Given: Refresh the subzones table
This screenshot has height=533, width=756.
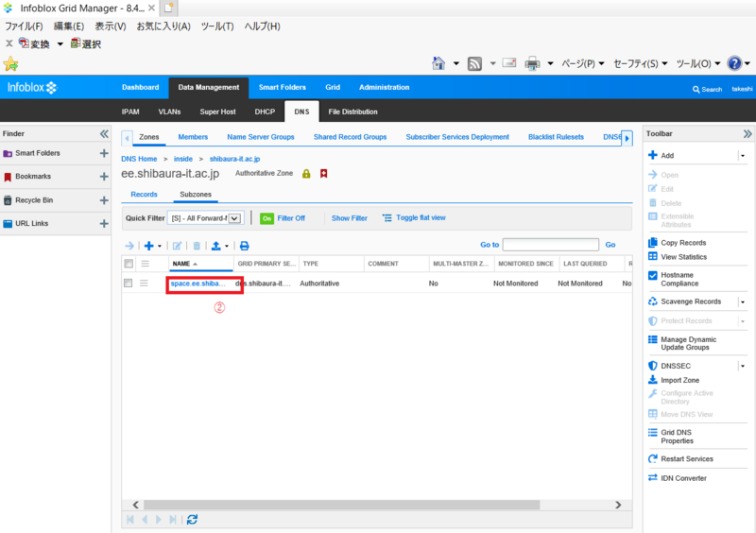Looking at the screenshot, I should click(x=192, y=520).
